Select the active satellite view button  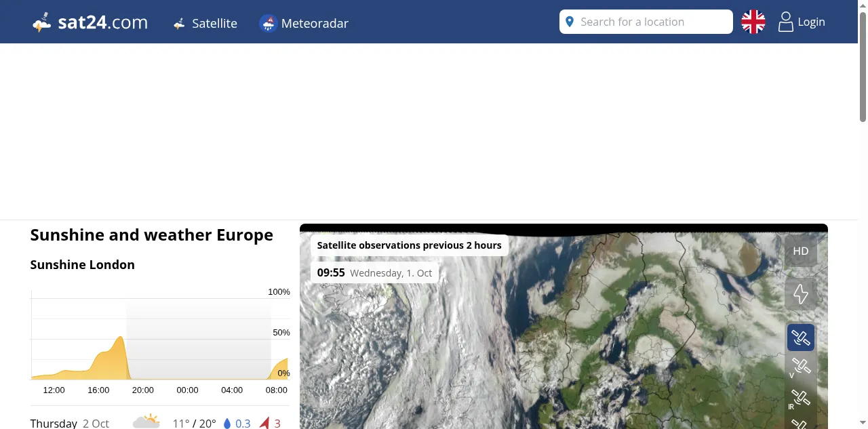tap(801, 338)
